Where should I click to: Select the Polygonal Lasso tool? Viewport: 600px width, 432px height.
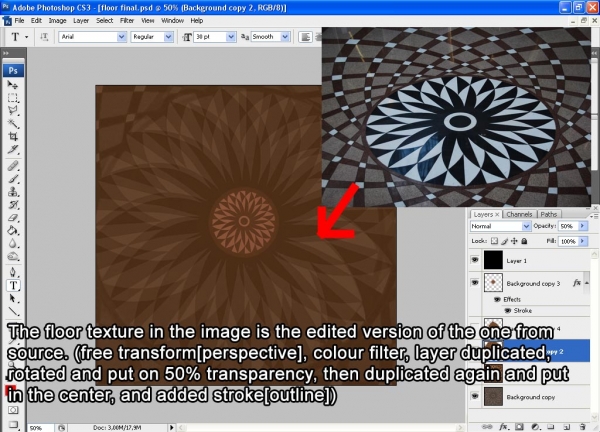point(13,111)
